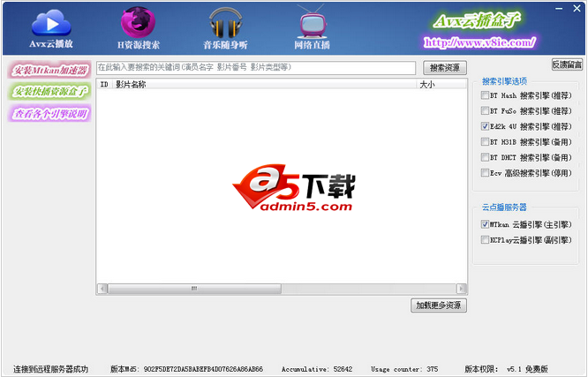Visit the http://www.v8ie.com/ link
Viewport: 588px width, 377px height.
click(479, 42)
